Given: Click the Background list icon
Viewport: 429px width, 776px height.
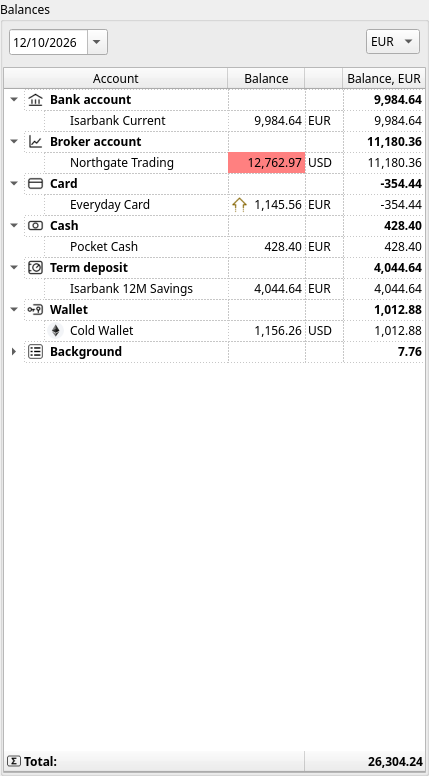Looking at the screenshot, I should (x=35, y=352).
